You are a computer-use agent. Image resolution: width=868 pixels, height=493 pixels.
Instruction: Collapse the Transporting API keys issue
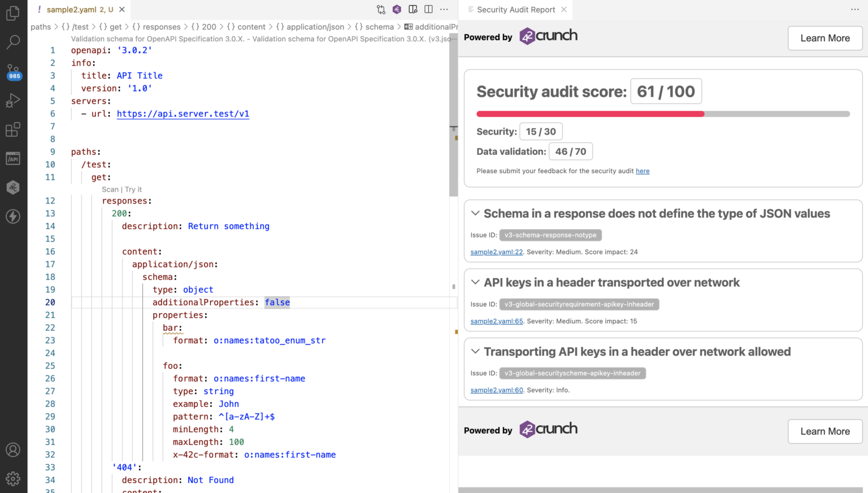coord(475,351)
